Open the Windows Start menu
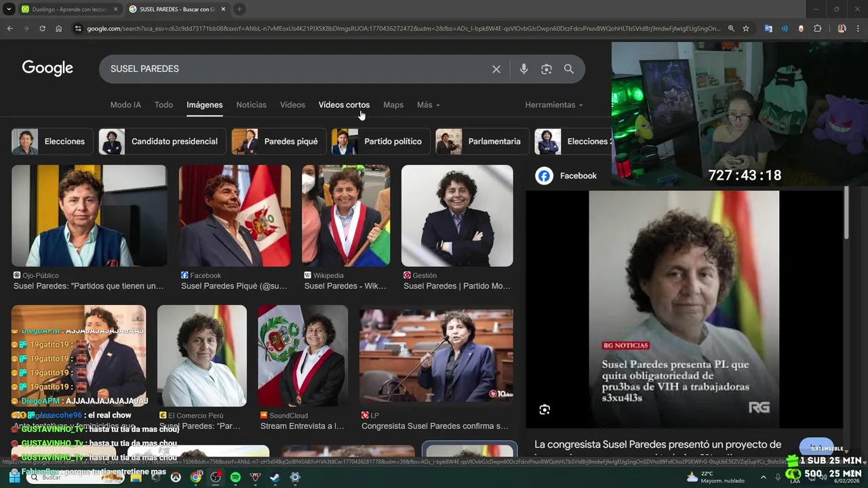The image size is (868, 488). [x=14, y=477]
